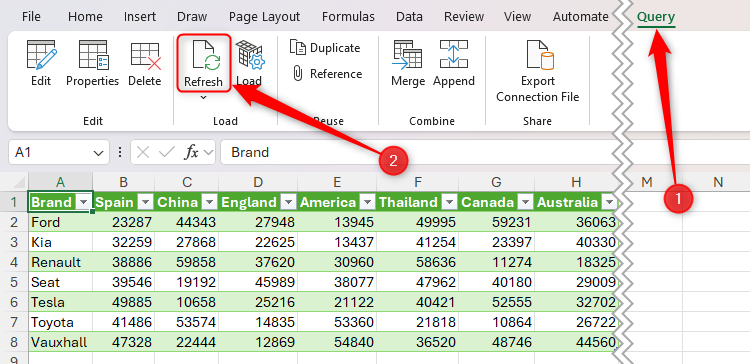Select cell with value 21122

(337, 302)
